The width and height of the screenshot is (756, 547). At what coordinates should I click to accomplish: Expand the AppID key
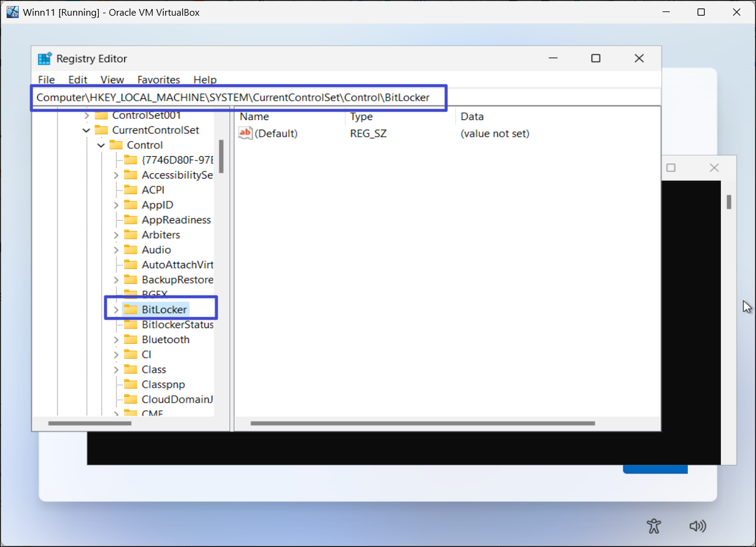pos(116,205)
